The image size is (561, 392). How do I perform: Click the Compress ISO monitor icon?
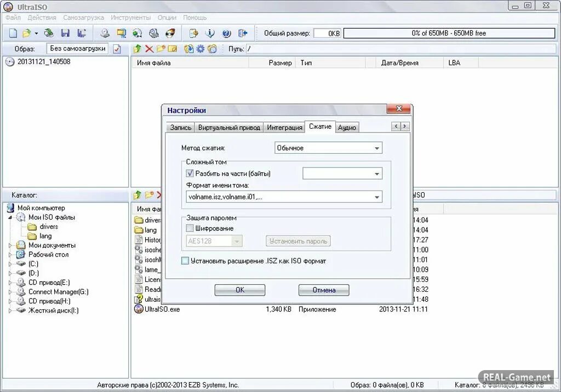[x=121, y=33]
